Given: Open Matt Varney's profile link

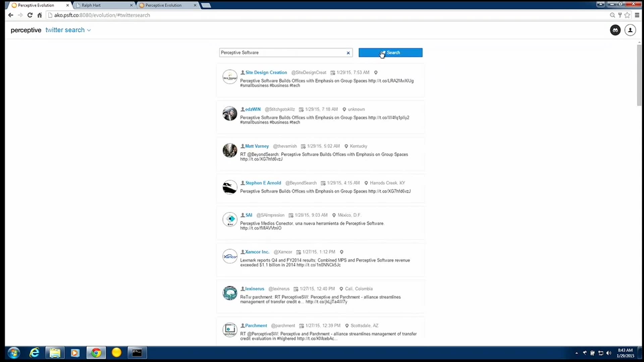Looking at the screenshot, I should (257, 146).
